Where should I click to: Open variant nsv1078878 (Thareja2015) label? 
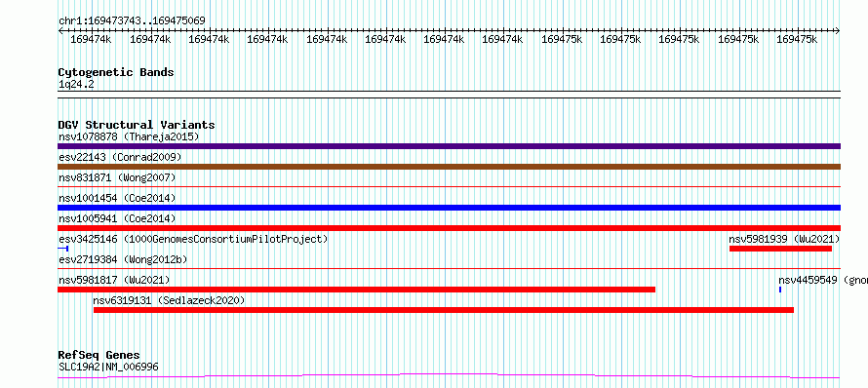tap(129, 136)
